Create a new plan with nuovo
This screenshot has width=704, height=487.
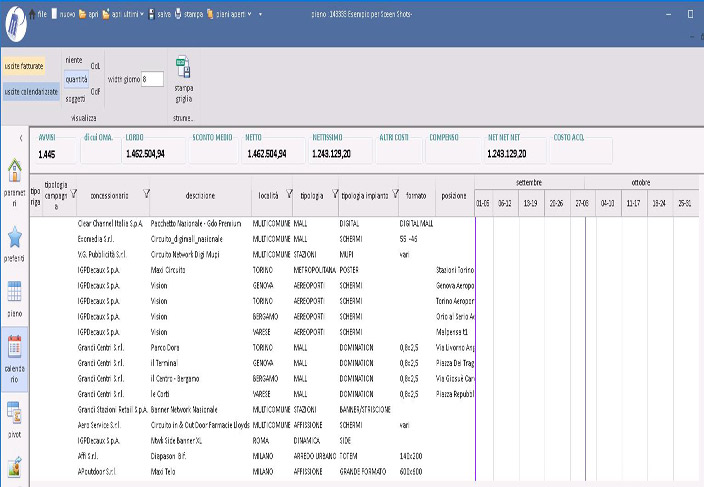[64, 15]
